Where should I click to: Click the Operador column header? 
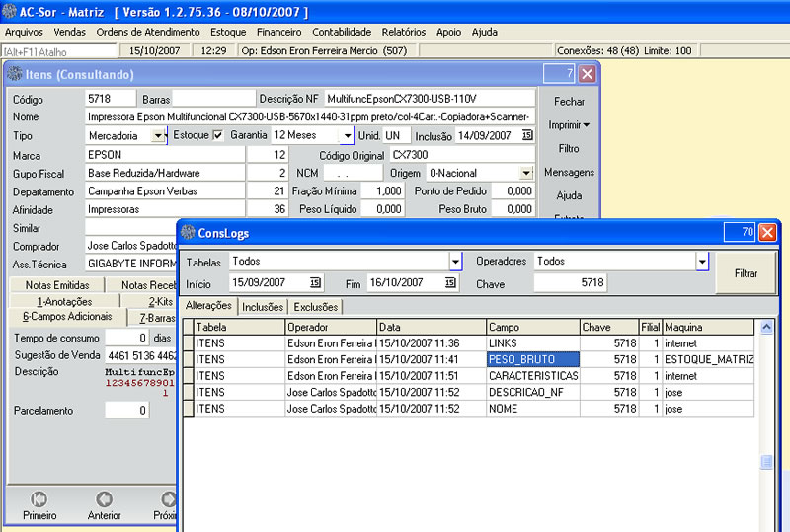pos(331,327)
